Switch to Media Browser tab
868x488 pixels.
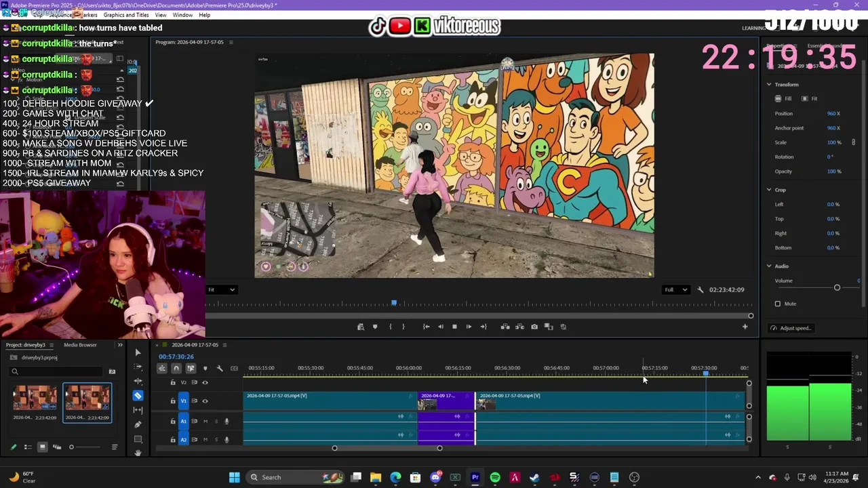coord(80,345)
